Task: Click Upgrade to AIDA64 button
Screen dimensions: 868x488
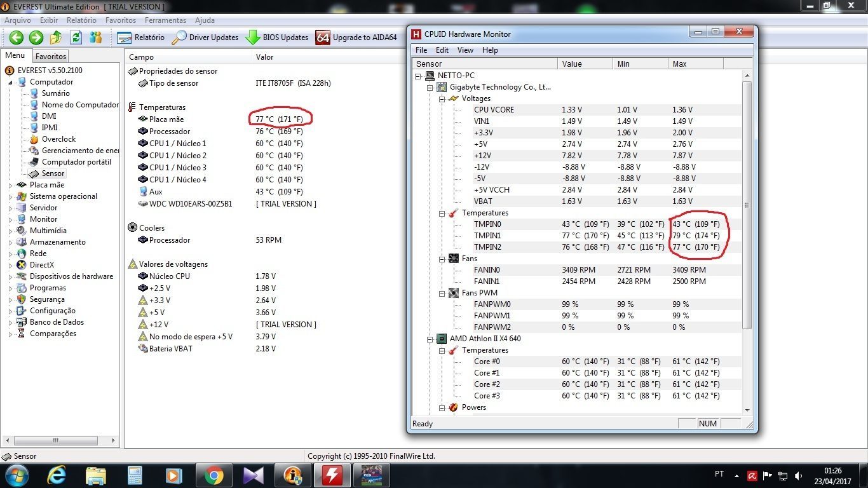Action: point(356,37)
